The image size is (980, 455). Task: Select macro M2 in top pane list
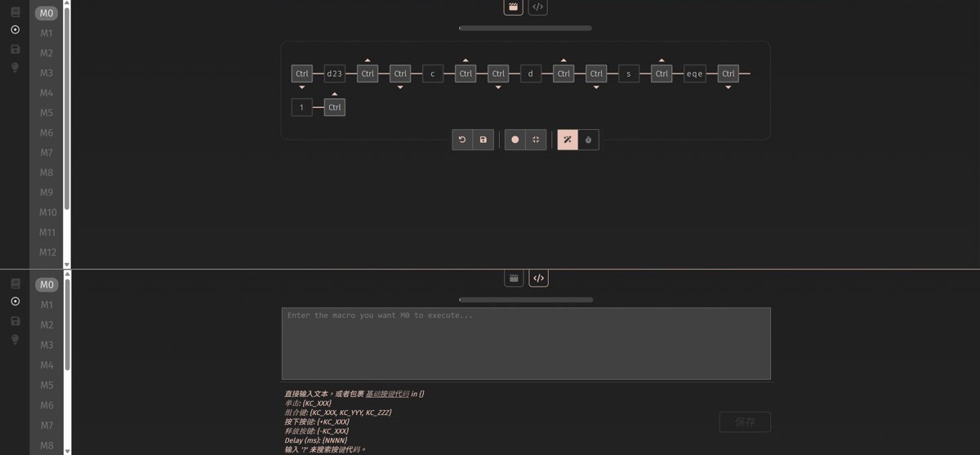coord(47,53)
